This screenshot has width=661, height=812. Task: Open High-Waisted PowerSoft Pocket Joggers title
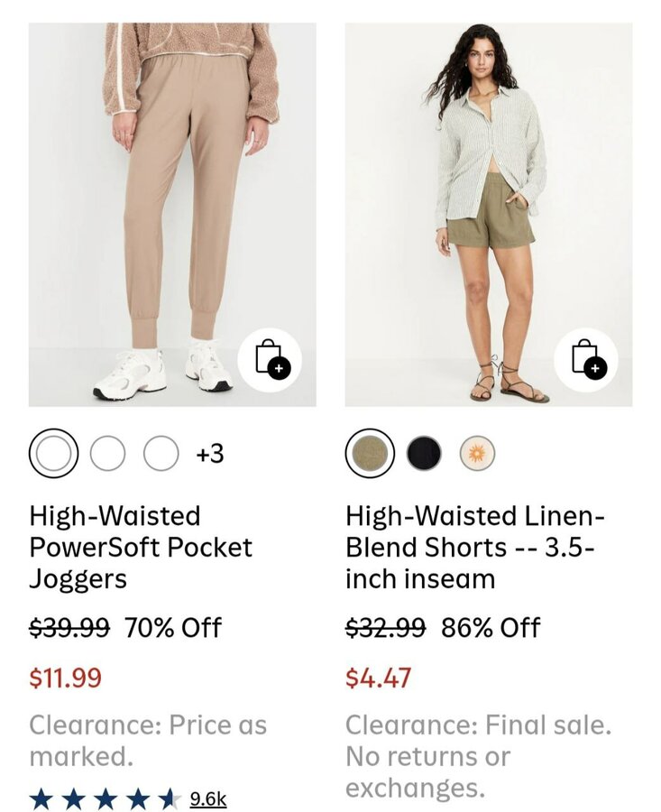(141, 547)
